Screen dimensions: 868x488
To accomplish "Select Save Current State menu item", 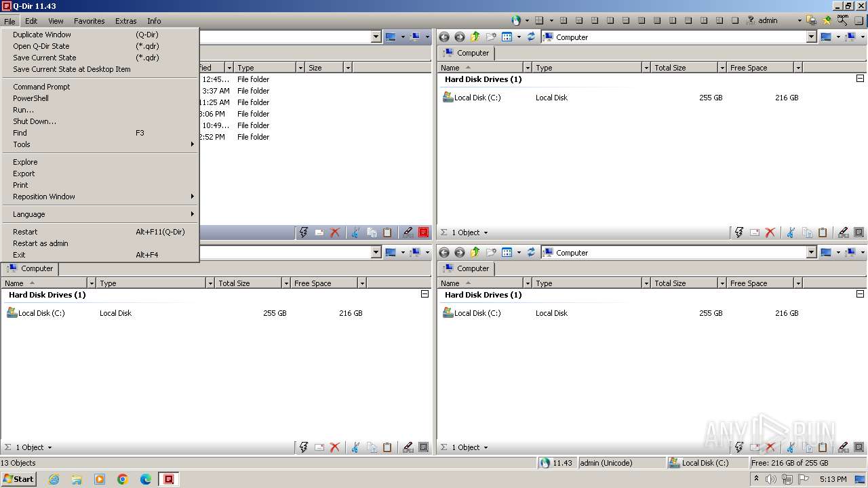I will (x=100, y=58).
